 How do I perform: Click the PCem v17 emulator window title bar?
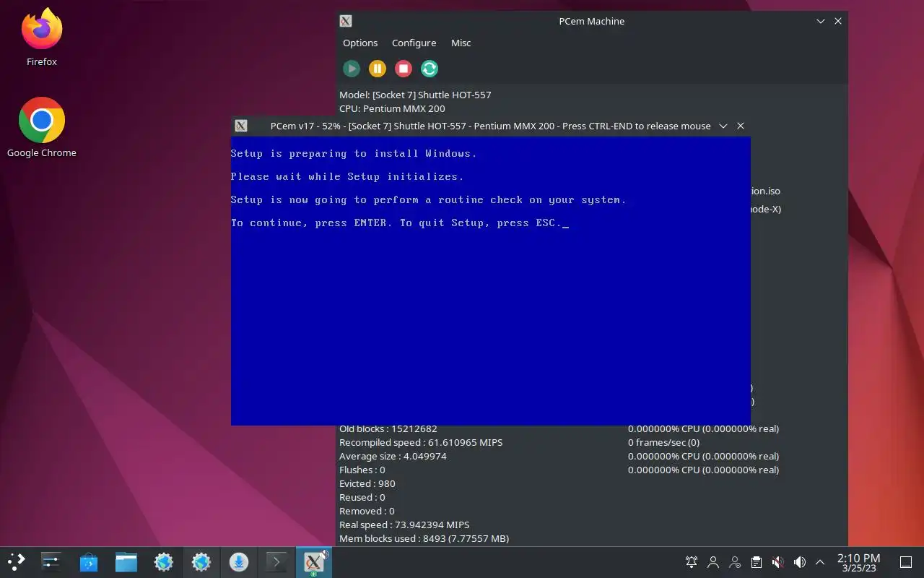pyautogui.click(x=490, y=126)
